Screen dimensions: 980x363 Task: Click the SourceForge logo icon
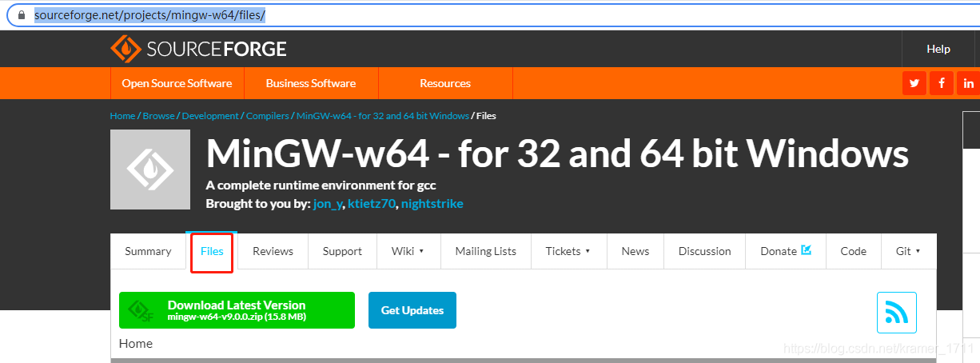(125, 49)
